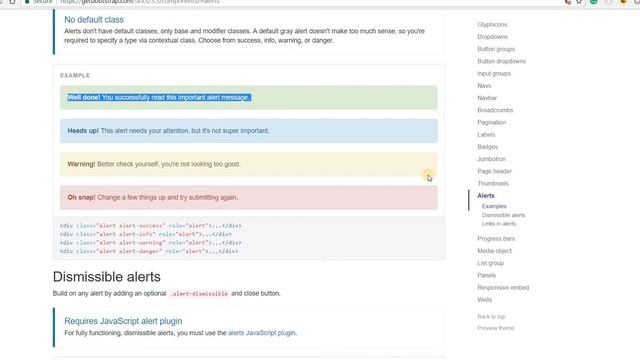Click the red 'Oh snap!' danger alert
640x360 pixels.
[x=249, y=198]
